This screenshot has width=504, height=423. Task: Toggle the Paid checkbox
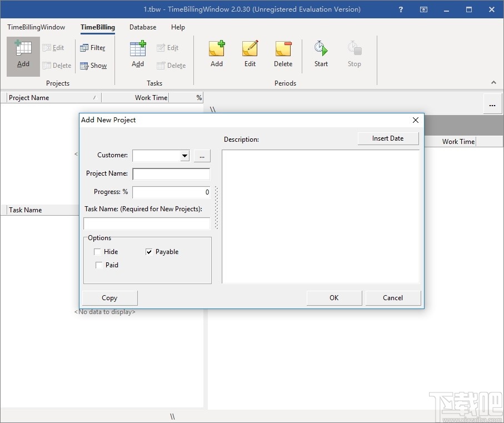99,265
